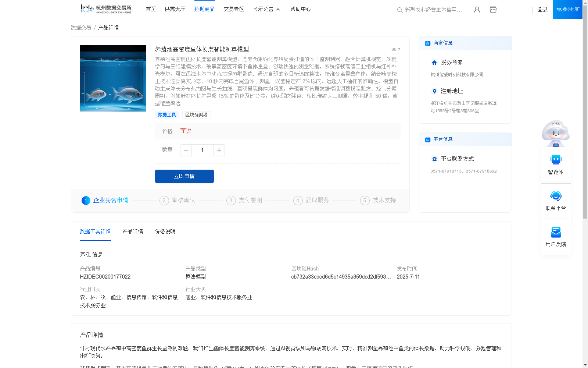The image size is (588, 368).
Task: Go back via 数据交易 breadcrumb
Action: 81,28
